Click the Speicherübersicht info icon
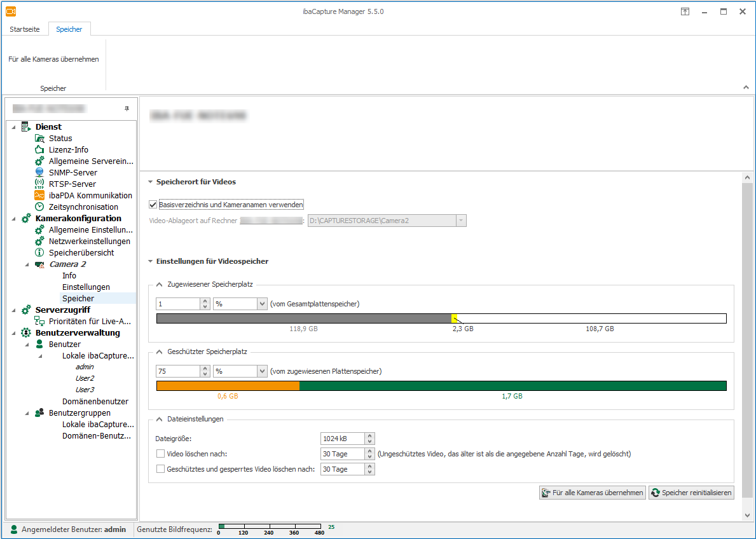Image resolution: width=756 pixels, height=539 pixels. (39, 253)
